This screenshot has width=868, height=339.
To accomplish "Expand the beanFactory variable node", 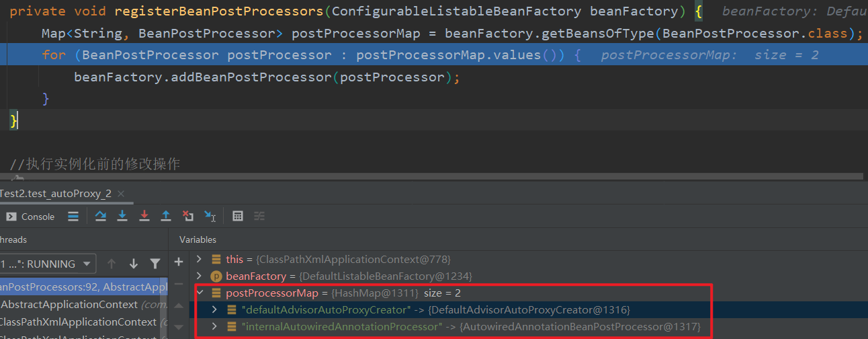I will [199, 276].
